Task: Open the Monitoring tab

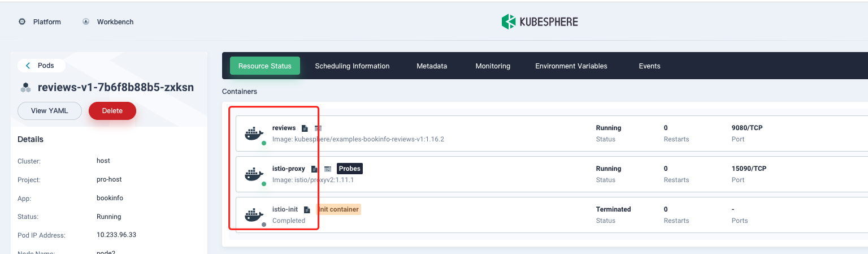Action: tap(493, 66)
